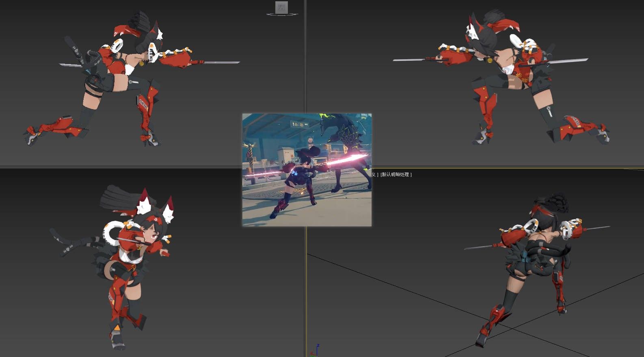Click the ViewCube compass ring below the cube
Image resolution: width=644 pixels, height=357 pixels.
pyautogui.click(x=282, y=14)
